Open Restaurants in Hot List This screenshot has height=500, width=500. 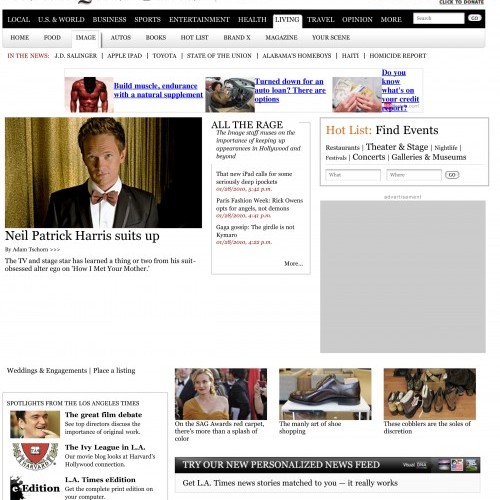point(342,148)
